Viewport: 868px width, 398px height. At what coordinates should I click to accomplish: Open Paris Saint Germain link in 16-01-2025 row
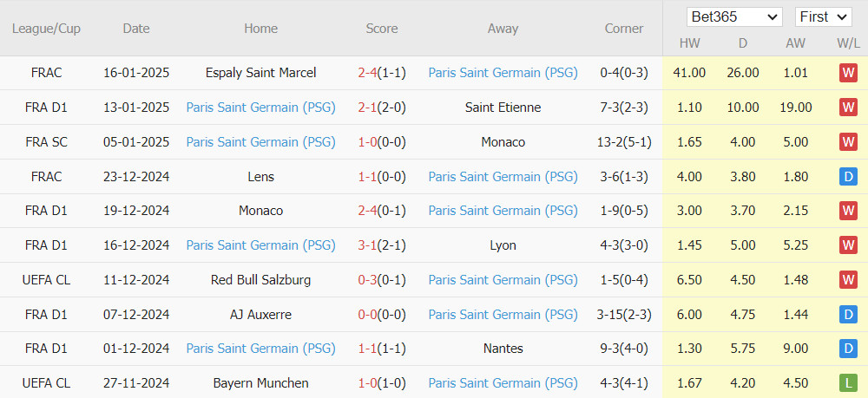click(x=503, y=73)
